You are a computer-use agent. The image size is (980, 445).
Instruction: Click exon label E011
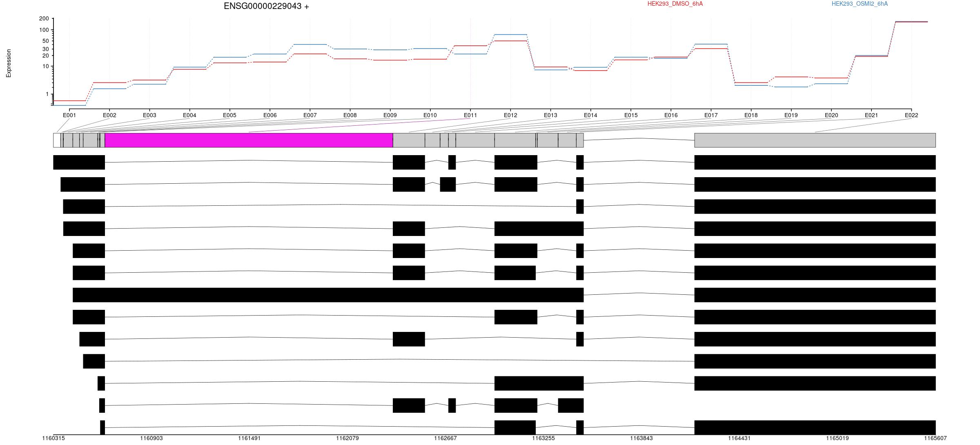(470, 115)
